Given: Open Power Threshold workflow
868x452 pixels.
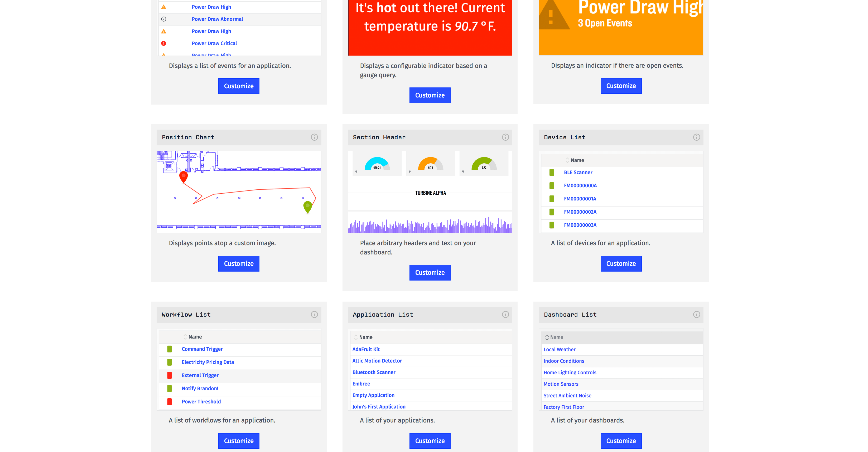Looking at the screenshot, I should coord(201,401).
